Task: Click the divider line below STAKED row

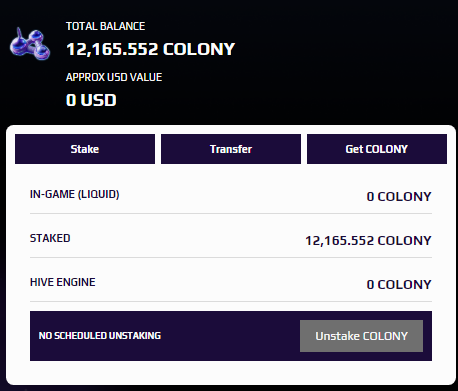Action: [x=231, y=257]
